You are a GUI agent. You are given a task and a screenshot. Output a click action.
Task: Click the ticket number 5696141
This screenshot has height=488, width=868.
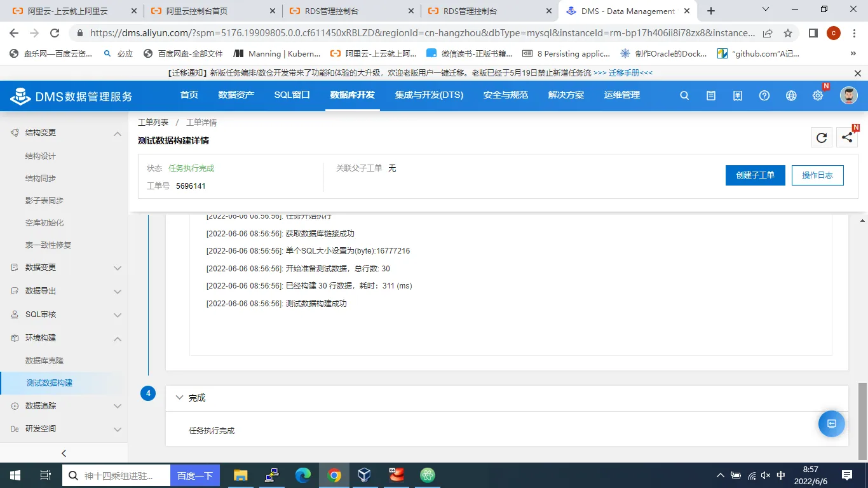pos(191,186)
